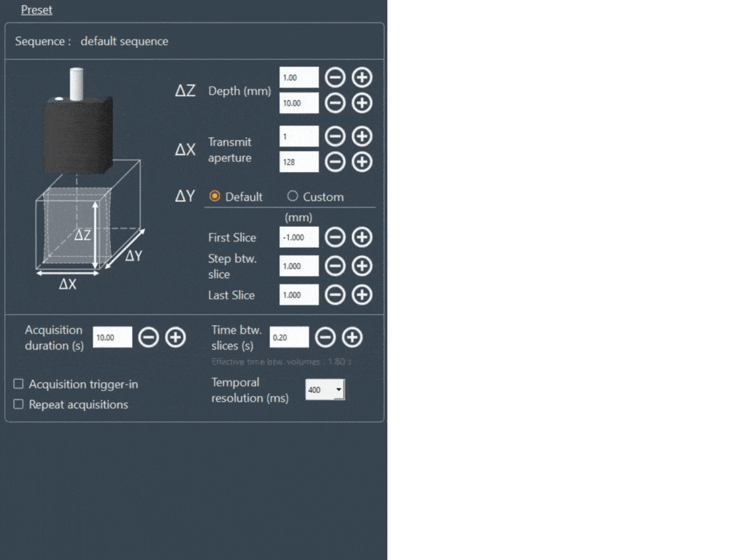Increase the Last Slice position
The width and height of the screenshot is (747, 560).
pos(362,295)
